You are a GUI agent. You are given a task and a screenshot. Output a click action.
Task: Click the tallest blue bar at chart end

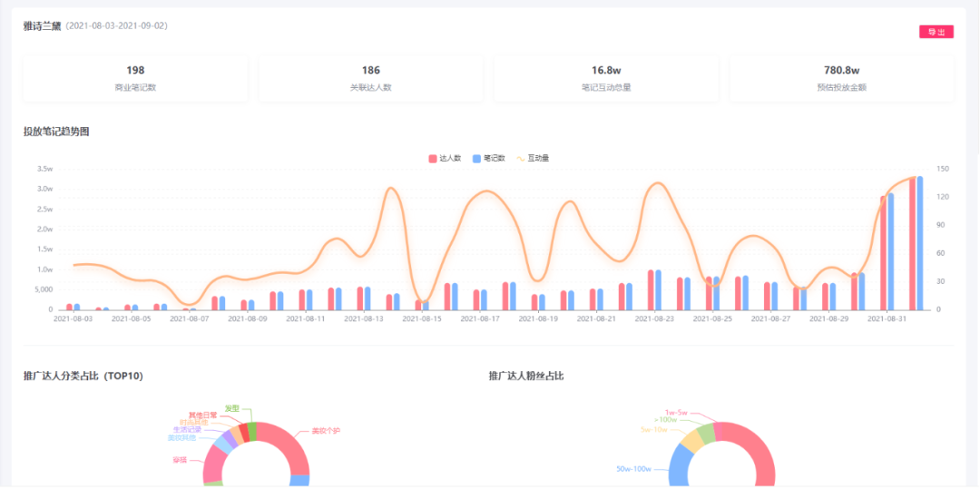click(x=919, y=243)
